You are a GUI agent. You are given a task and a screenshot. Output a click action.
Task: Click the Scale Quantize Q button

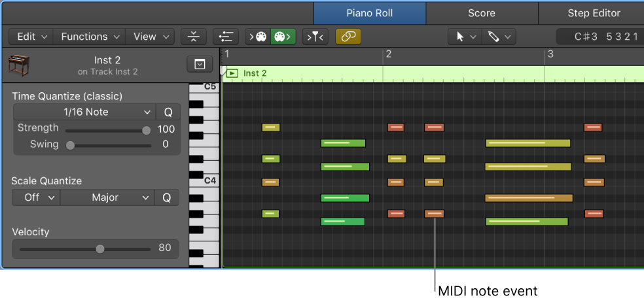(167, 197)
